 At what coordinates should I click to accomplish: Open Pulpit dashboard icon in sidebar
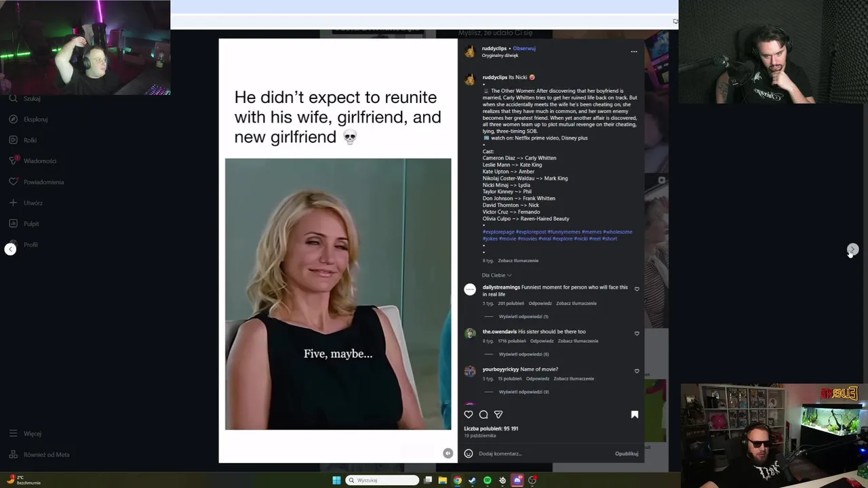(x=13, y=224)
